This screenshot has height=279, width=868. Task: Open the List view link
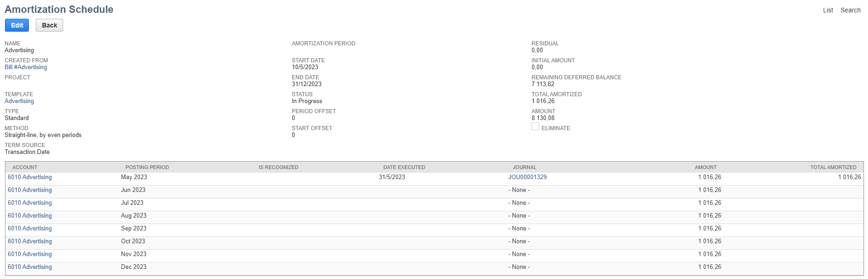[x=828, y=10]
